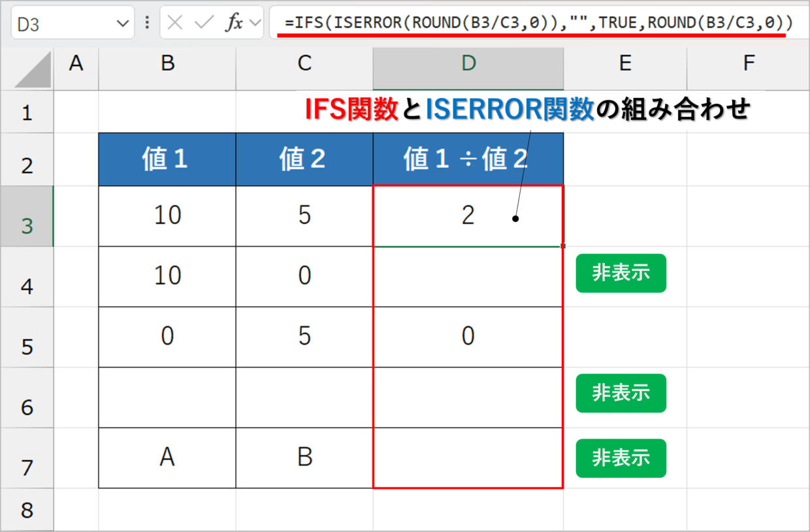Select cell C7 containing B
810x532 pixels.
pos(304,458)
